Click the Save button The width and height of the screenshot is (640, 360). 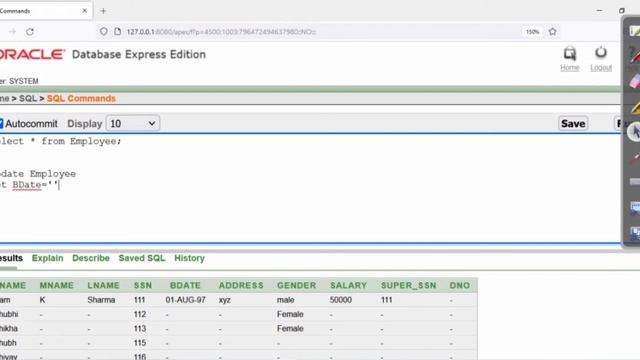(x=573, y=123)
